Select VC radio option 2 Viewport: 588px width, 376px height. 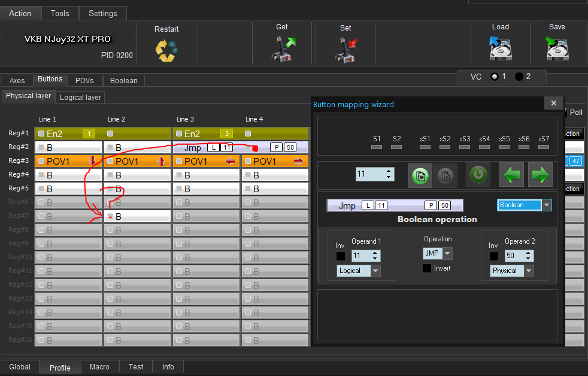(519, 77)
